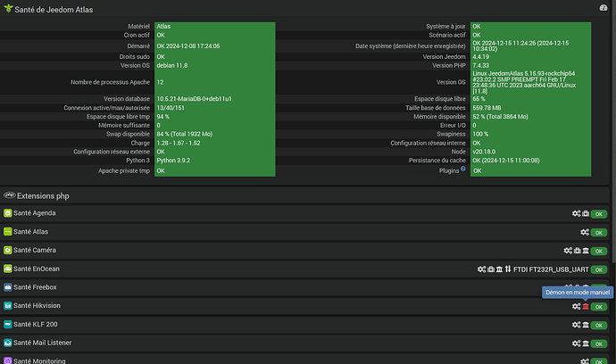Image resolution: width=616 pixels, height=364 pixels.
Task: Open KLF 200 plugin configuration gears icon
Action: pos(576,325)
